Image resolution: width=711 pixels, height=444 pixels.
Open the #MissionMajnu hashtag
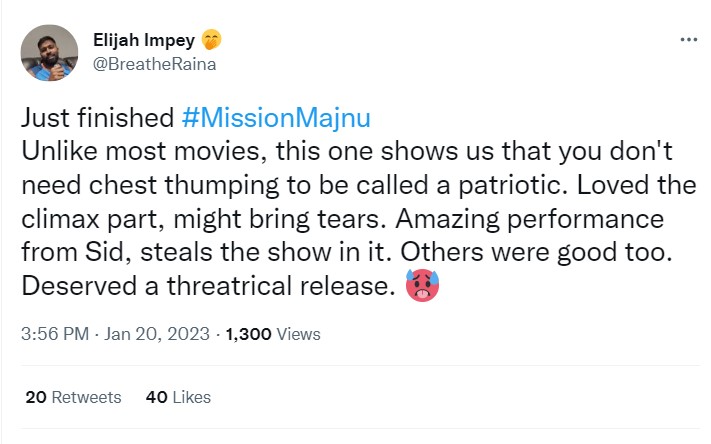pyautogui.click(x=276, y=117)
